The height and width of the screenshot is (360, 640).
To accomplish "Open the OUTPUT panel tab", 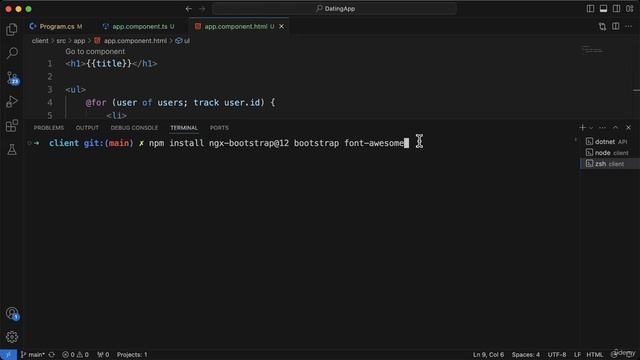I will [87, 128].
